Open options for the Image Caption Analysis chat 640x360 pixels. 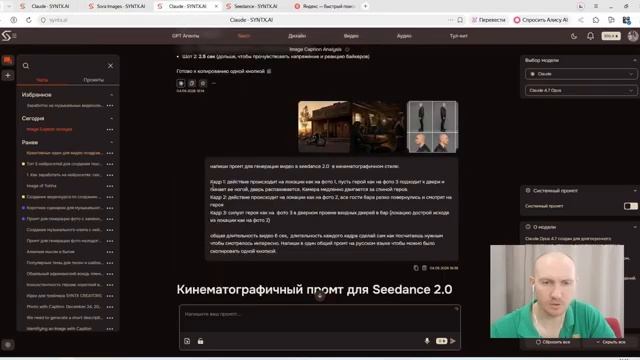point(110,130)
